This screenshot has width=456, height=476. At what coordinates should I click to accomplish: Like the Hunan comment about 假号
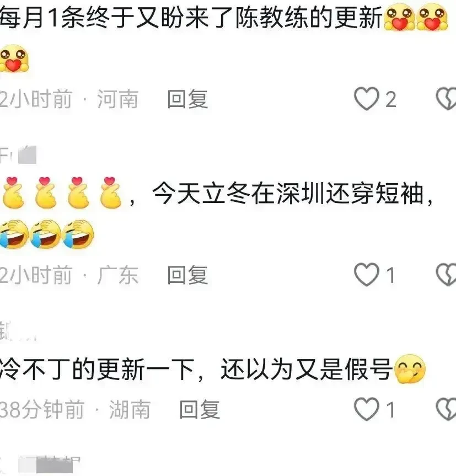click(367, 409)
